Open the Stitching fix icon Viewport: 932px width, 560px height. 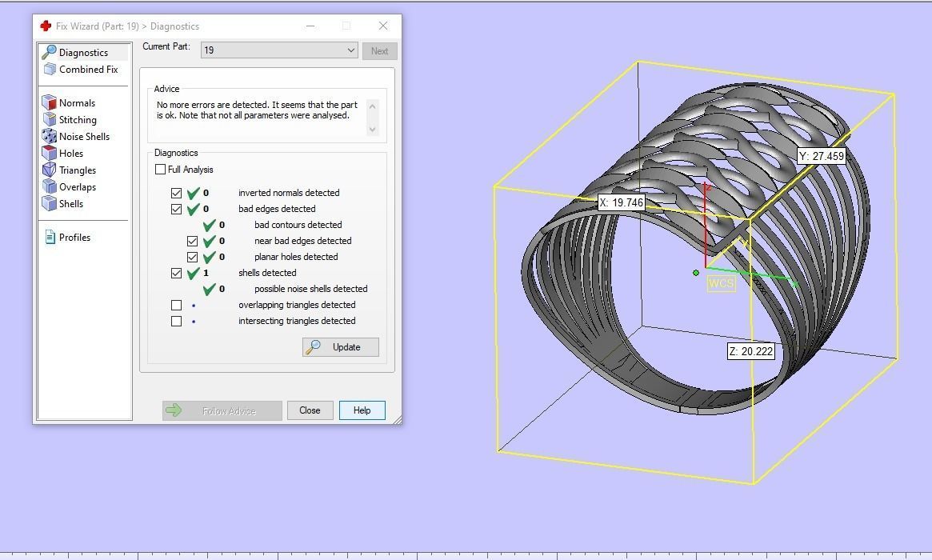pyautogui.click(x=50, y=119)
